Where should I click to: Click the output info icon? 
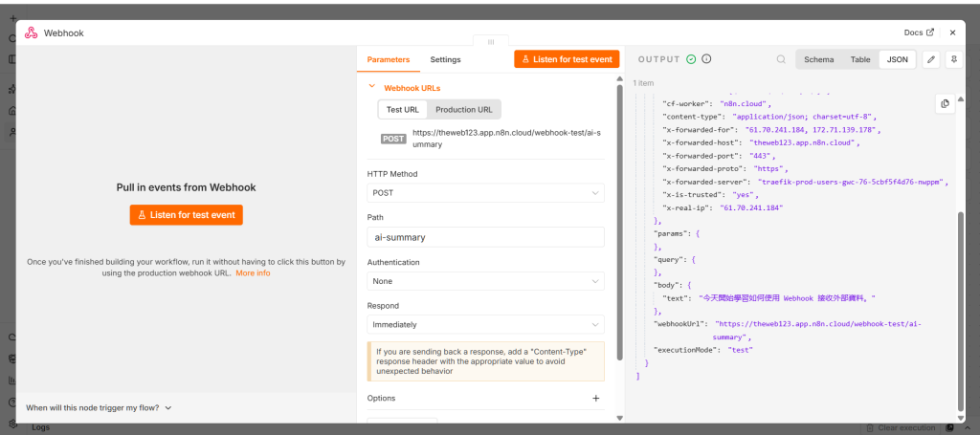pyautogui.click(x=707, y=59)
